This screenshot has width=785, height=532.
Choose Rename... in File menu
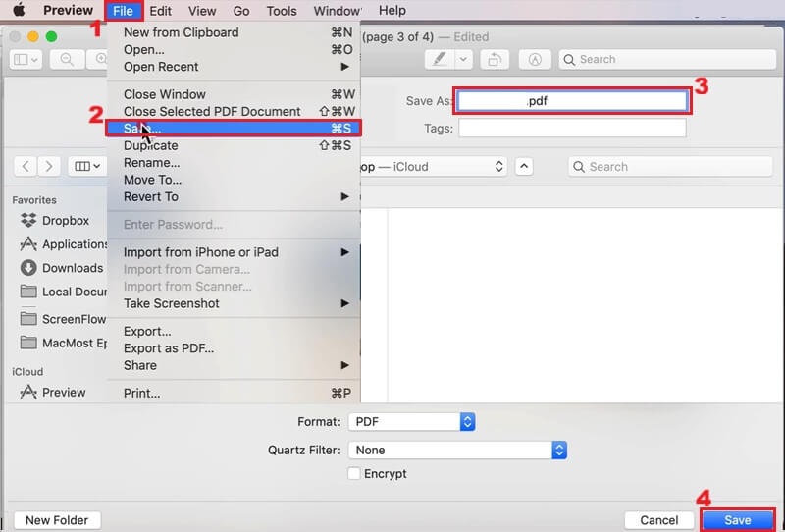(x=234, y=162)
